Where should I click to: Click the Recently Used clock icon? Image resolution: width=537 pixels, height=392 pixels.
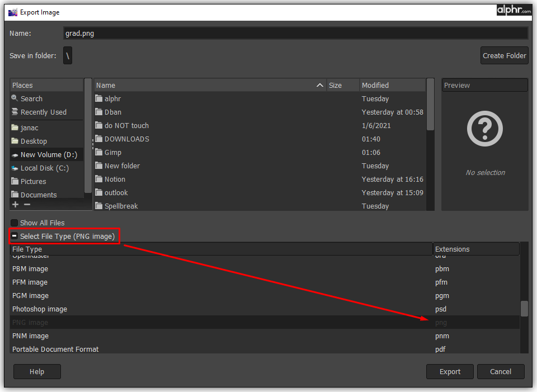[x=15, y=112]
